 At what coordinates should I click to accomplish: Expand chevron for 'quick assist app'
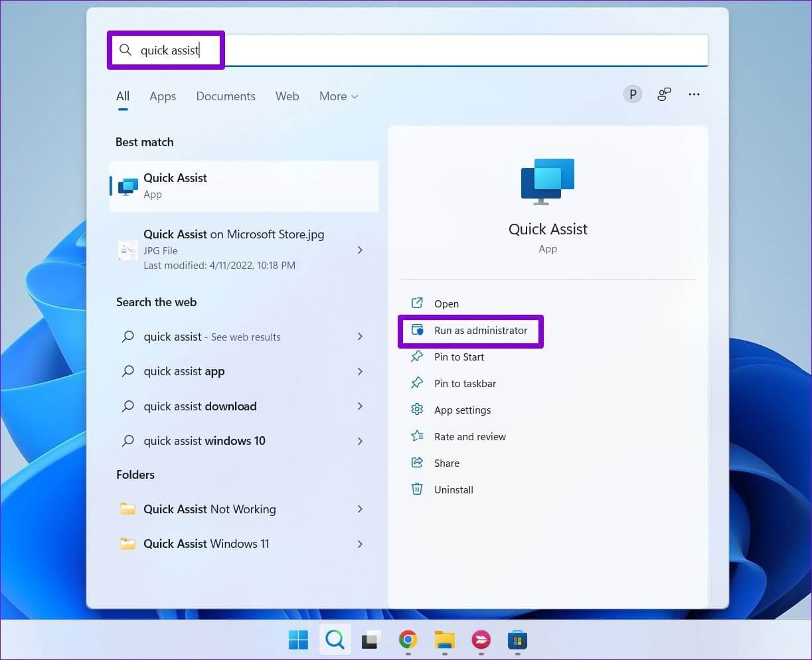360,372
